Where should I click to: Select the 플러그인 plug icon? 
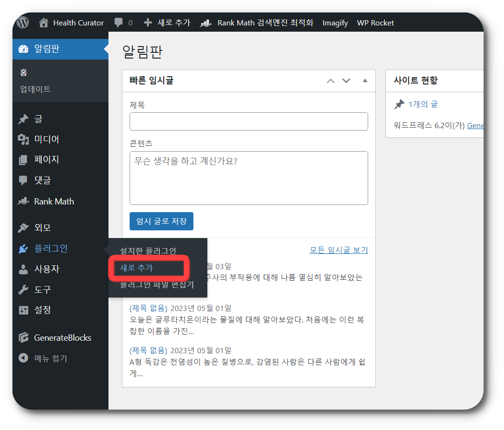tap(24, 248)
